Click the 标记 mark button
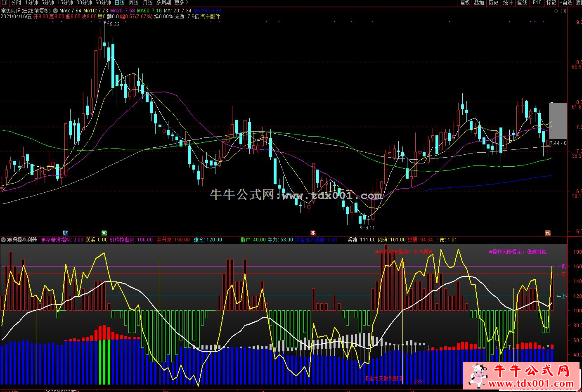 (x=551, y=2)
